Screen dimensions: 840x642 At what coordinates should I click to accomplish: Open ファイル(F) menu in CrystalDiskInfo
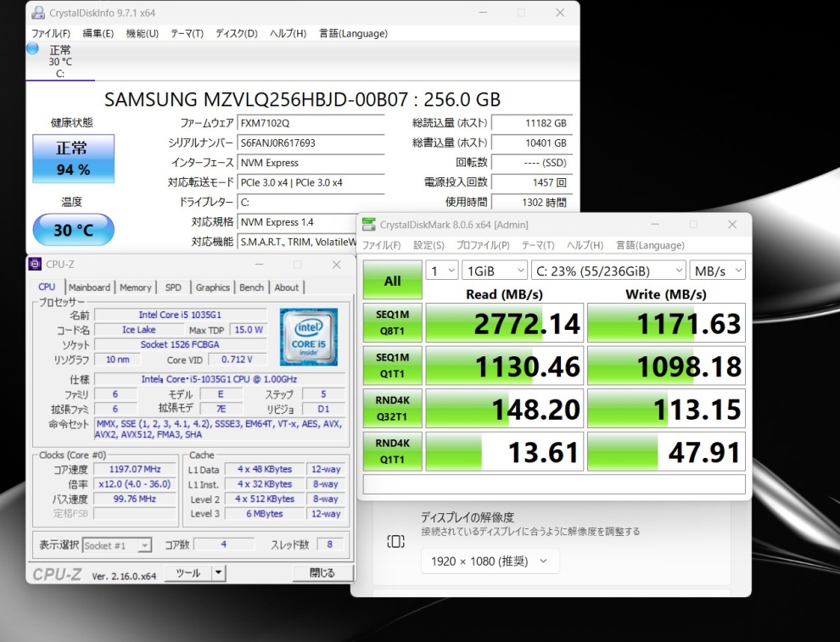click(x=51, y=33)
